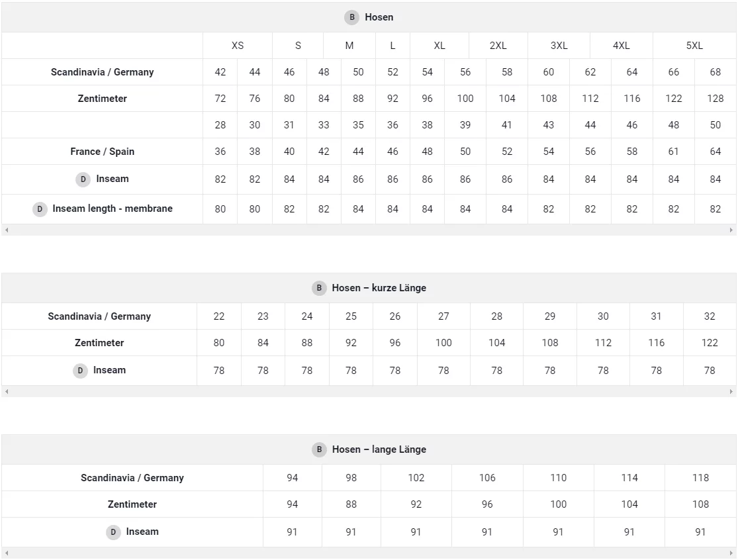Click the Zentimeter row label in the lange Länge table
This screenshot has width=738, height=560.
click(132, 504)
